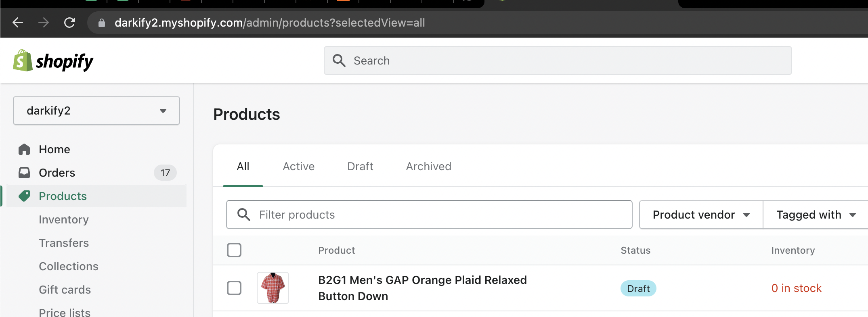
Task: Open the Archived products tab
Action: pos(428,166)
